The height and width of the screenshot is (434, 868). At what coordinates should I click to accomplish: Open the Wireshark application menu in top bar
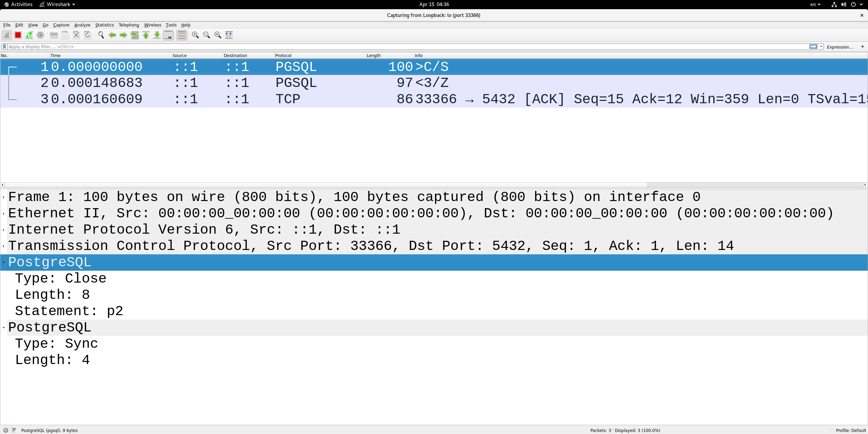(57, 4)
